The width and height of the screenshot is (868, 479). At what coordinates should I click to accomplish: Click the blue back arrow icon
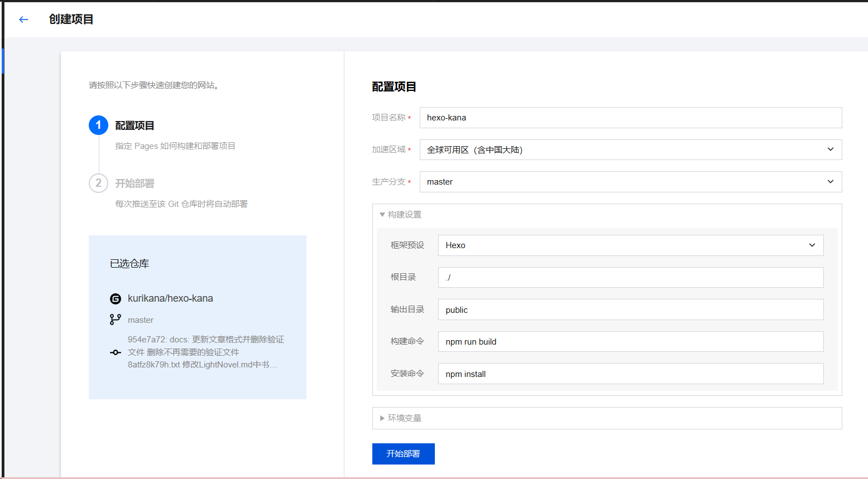tap(23, 20)
